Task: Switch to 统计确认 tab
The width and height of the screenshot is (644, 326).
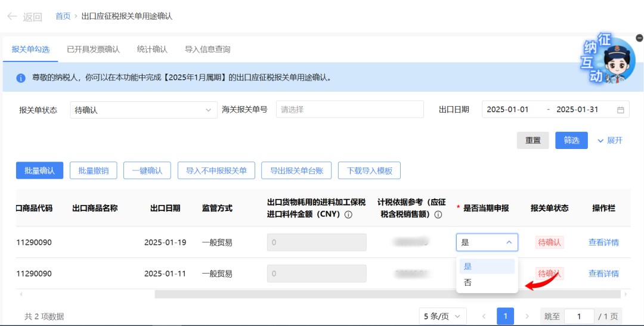Action: [x=152, y=49]
